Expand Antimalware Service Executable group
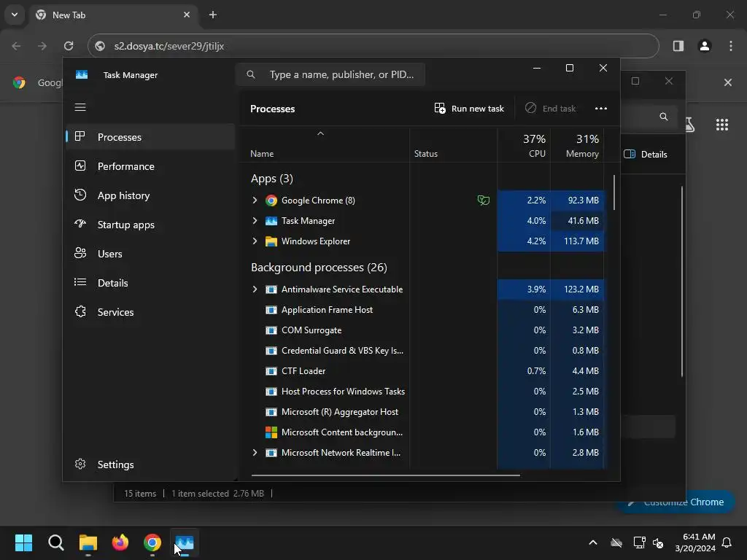 255,289
